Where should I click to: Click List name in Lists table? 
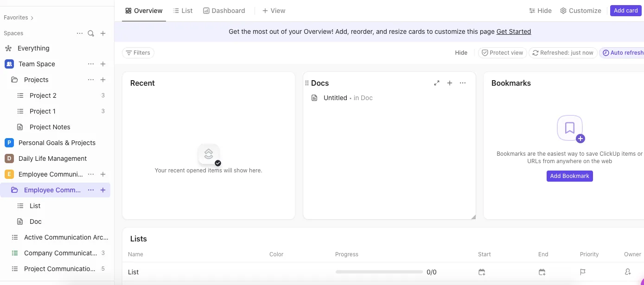[134, 272]
